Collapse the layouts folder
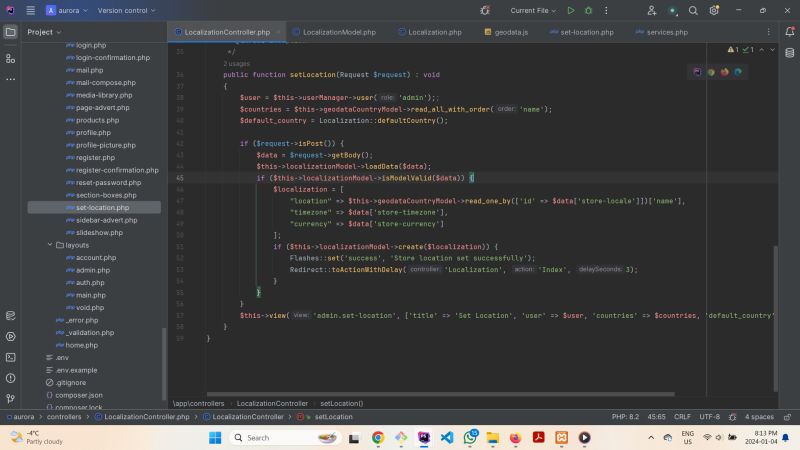The width and height of the screenshot is (800, 450). coord(50,245)
